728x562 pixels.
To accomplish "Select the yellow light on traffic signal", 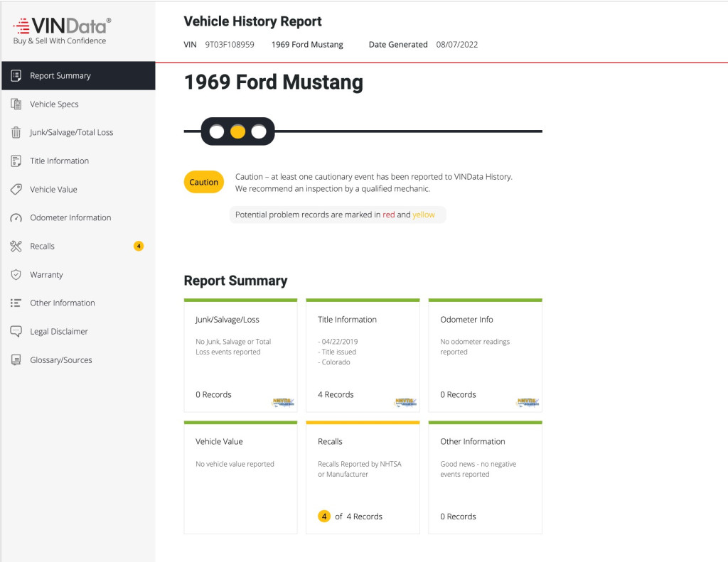I will tap(237, 131).
